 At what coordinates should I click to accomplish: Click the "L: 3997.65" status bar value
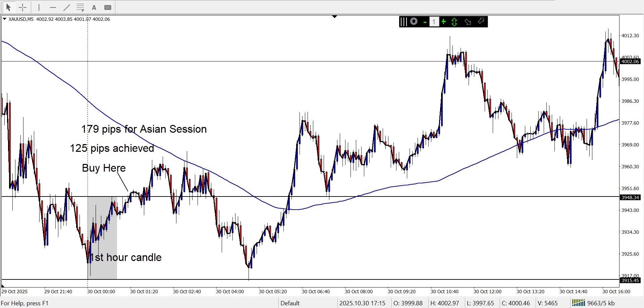[x=480, y=303]
